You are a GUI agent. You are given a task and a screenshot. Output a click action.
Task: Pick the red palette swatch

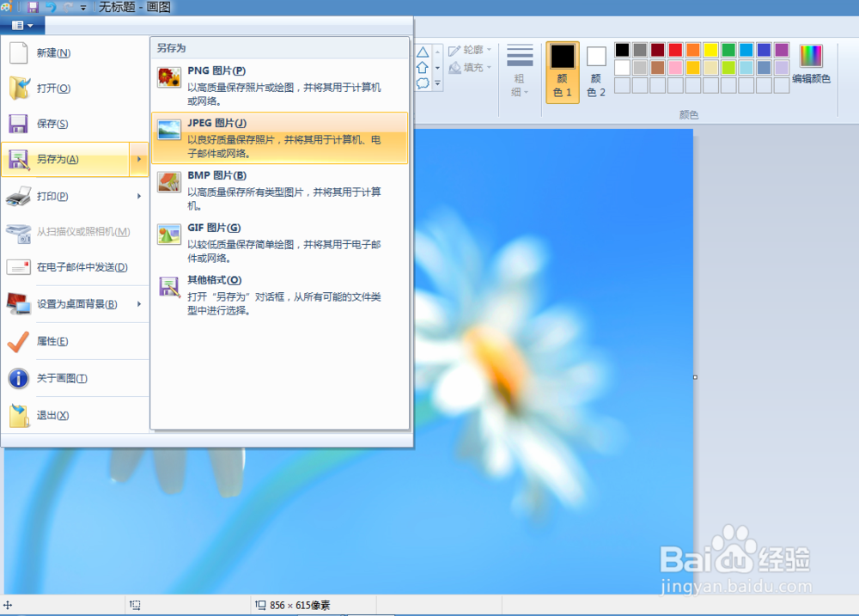point(675,50)
